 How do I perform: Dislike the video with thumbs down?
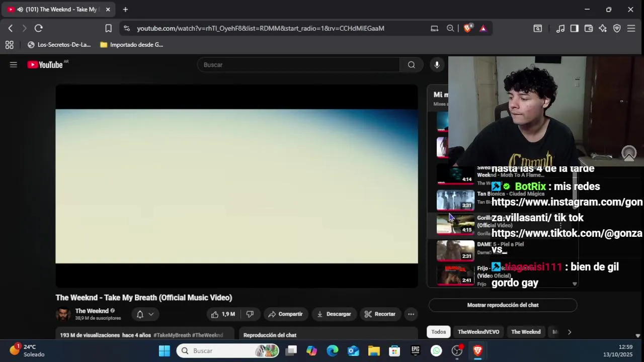point(250,314)
